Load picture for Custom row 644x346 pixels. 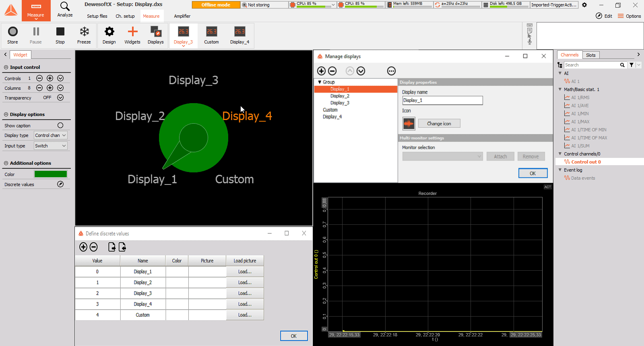(245, 315)
